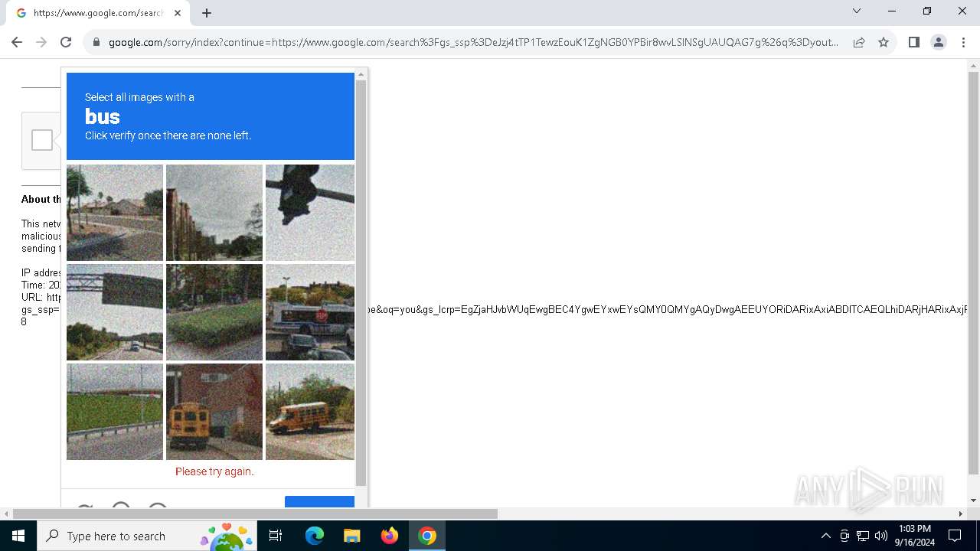Launch Firefox from taskbar
The image size is (980, 551).
coord(390,536)
